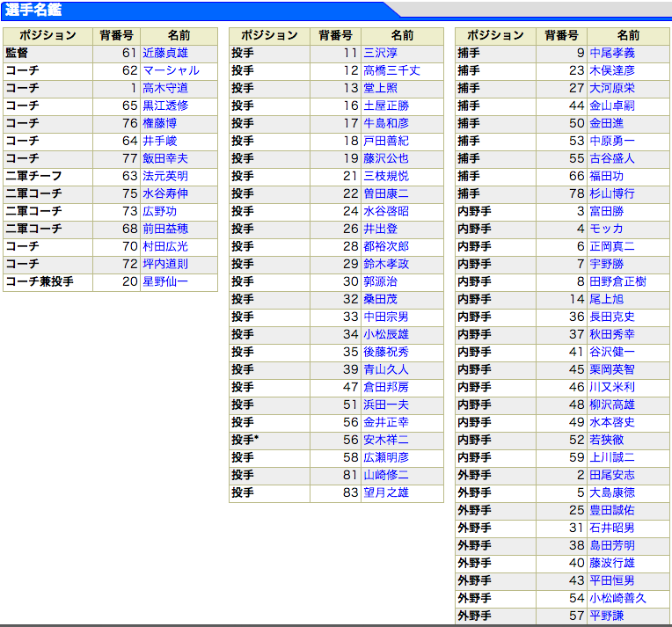Open the 近藤貞雄 manager link
This screenshot has height=627, width=672.
point(165,53)
